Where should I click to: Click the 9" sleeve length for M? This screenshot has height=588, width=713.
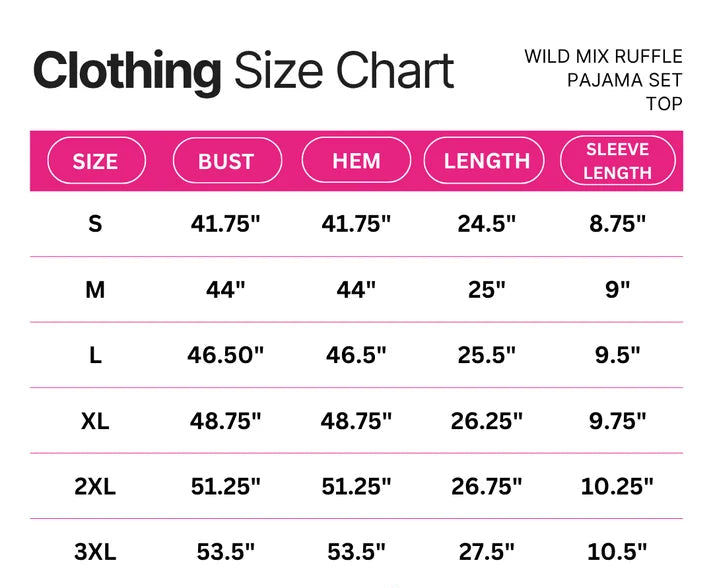pyautogui.click(x=618, y=289)
